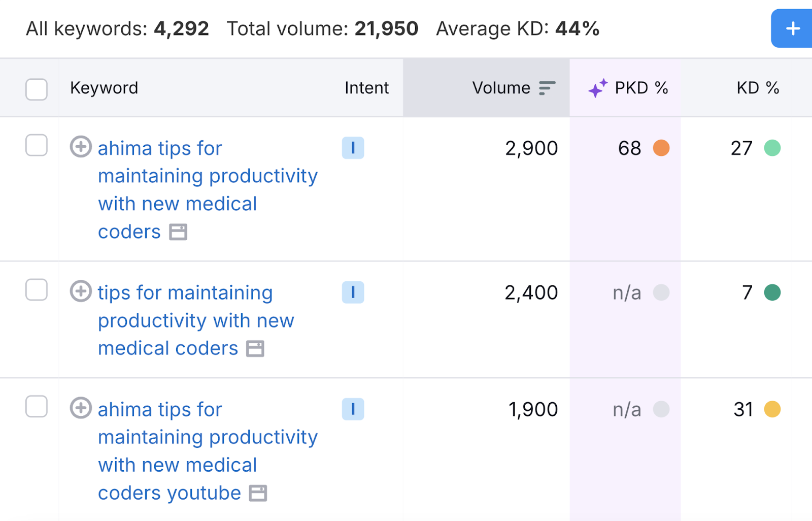This screenshot has width=812, height=521.
Task: Click the Intent badge on the third row
Action: (353, 409)
